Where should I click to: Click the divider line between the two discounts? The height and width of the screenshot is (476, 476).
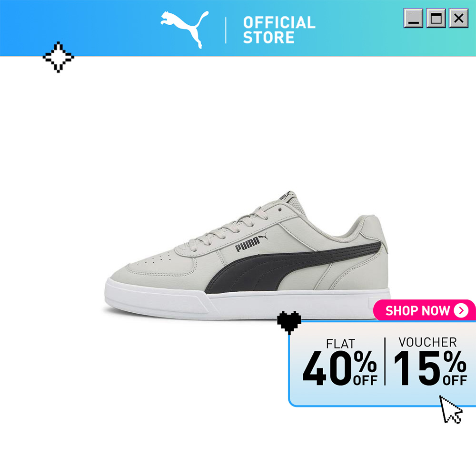pos(385,361)
